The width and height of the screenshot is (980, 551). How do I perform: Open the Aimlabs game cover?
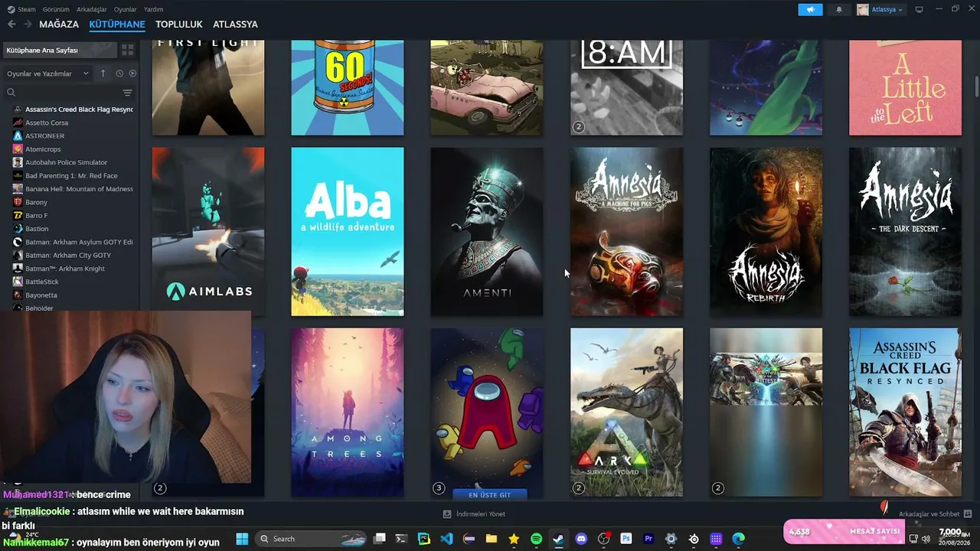tap(208, 231)
